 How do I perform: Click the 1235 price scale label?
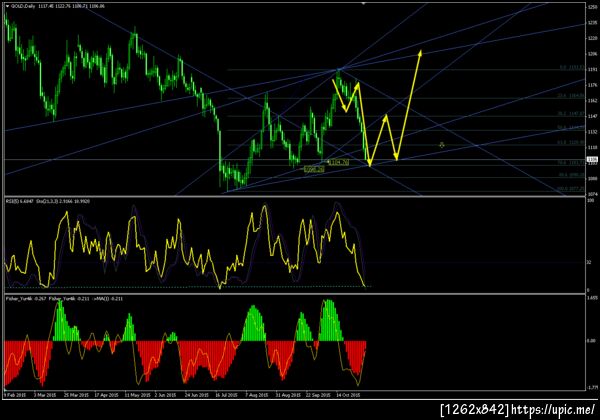click(x=592, y=23)
